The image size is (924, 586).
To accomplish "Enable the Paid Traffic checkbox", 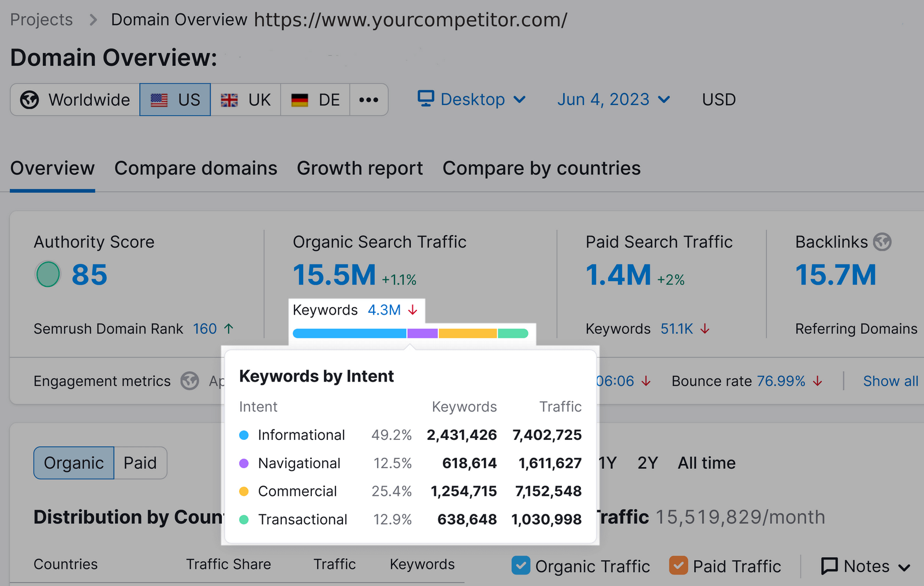I will [x=679, y=566].
